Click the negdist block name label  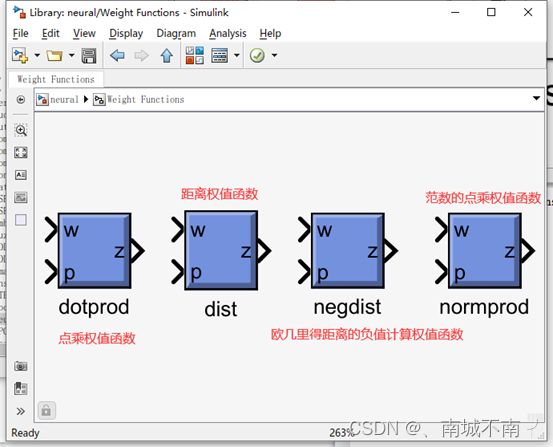(347, 307)
